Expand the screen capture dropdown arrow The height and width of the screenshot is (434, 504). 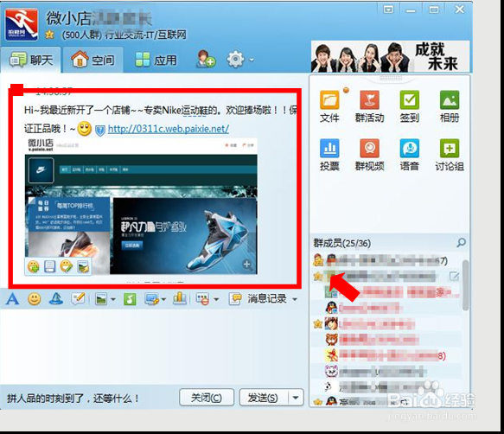click(163, 299)
